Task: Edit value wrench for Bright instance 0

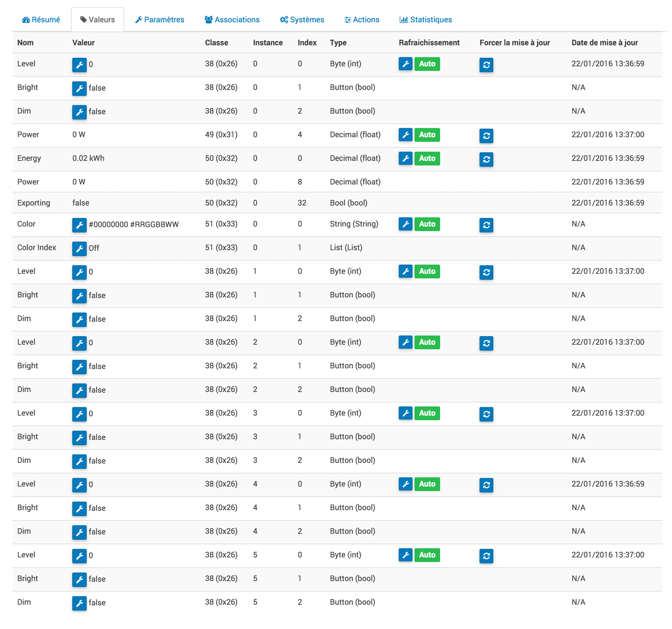Action: click(x=79, y=89)
